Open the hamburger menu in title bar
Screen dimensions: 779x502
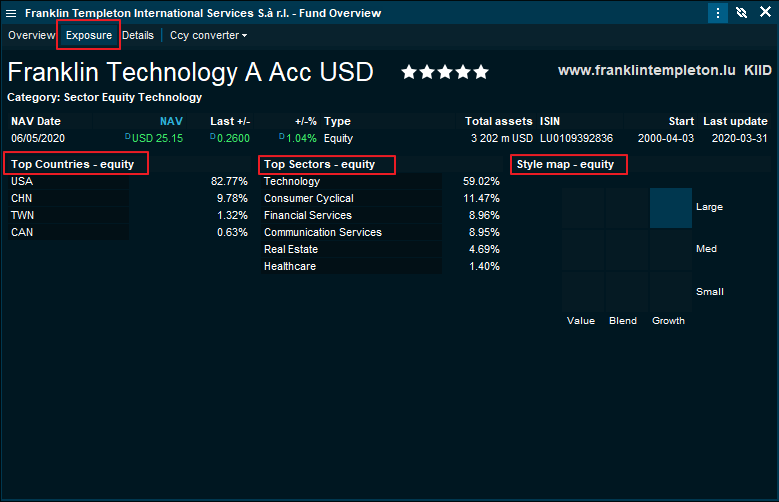pos(11,13)
